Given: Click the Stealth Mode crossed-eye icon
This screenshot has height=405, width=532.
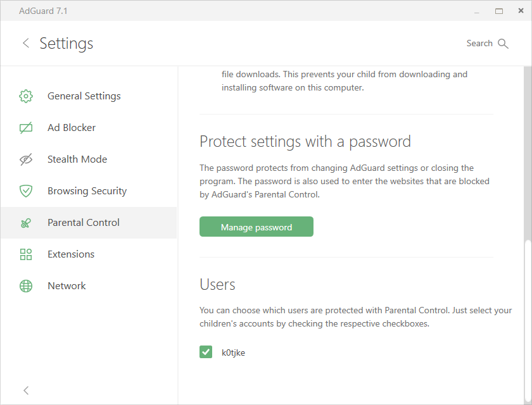Looking at the screenshot, I should [x=26, y=159].
